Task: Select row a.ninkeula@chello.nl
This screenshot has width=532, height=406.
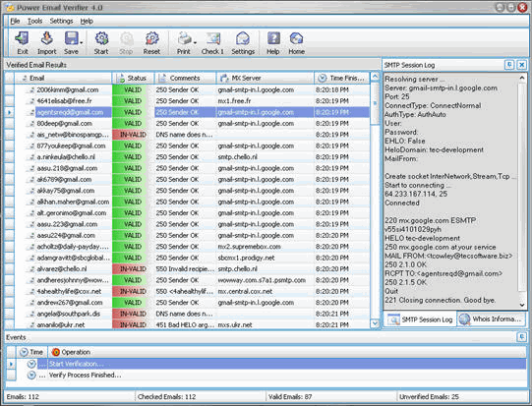Action: (192, 157)
